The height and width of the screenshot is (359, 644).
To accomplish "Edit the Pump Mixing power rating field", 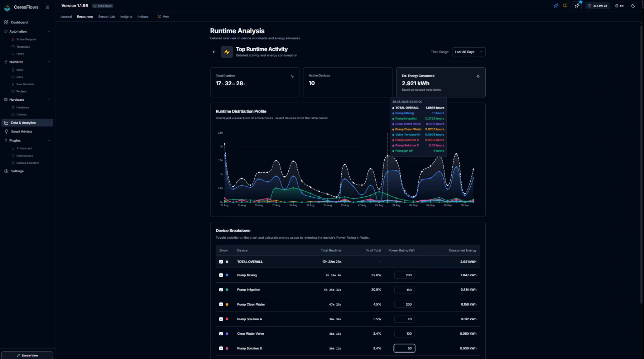I will (404, 275).
